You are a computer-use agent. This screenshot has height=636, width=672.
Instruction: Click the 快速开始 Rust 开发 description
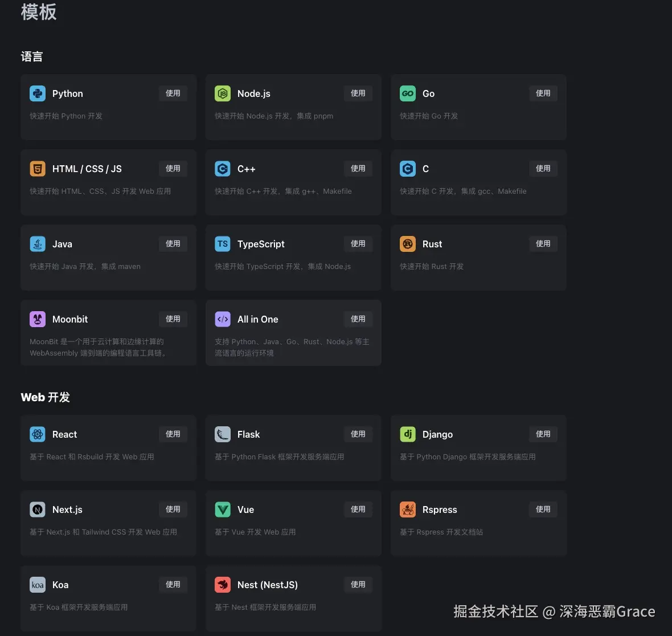coord(432,266)
